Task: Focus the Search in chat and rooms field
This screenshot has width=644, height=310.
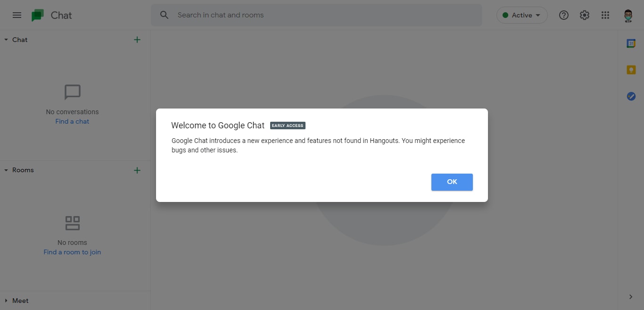Action: 316,15
